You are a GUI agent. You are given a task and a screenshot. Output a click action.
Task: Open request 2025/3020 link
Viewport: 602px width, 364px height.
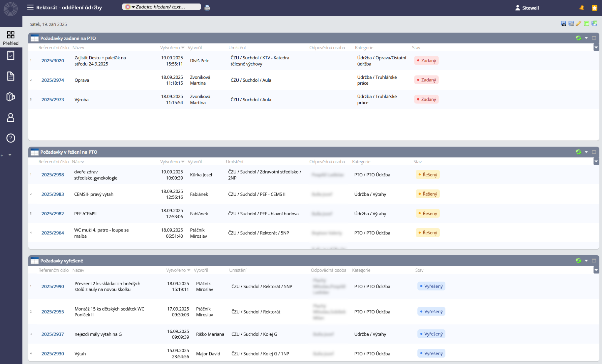(53, 61)
